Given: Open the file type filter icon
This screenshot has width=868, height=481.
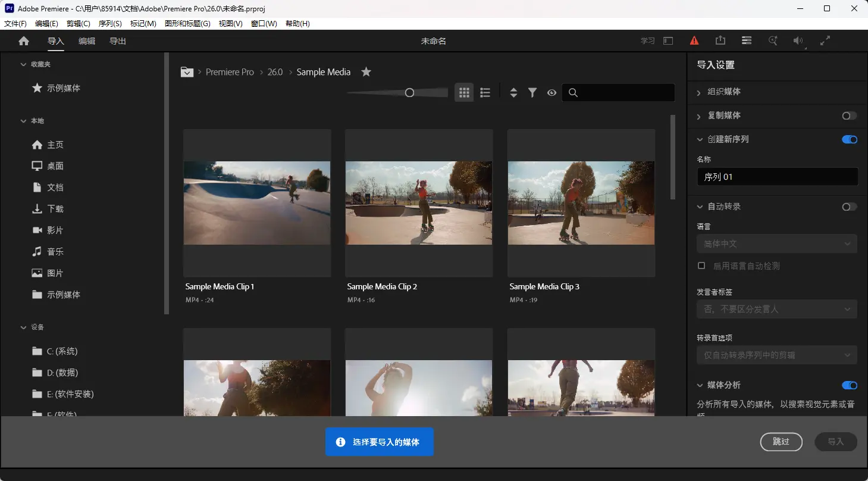Looking at the screenshot, I should click(x=532, y=92).
